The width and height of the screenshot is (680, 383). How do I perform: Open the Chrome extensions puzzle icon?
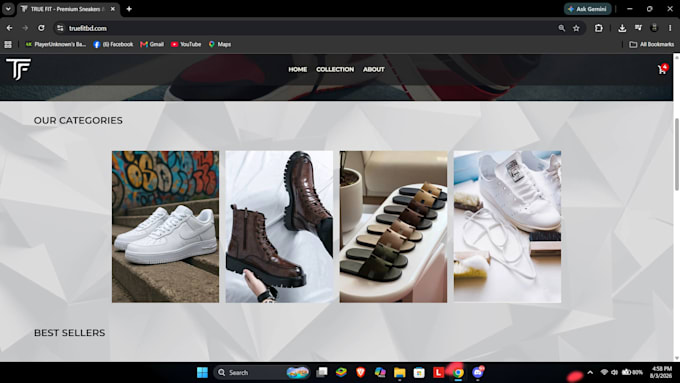coord(599,28)
